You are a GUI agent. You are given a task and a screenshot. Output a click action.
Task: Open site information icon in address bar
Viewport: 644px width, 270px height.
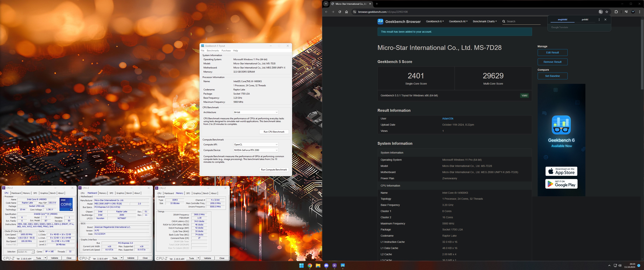pos(354,12)
